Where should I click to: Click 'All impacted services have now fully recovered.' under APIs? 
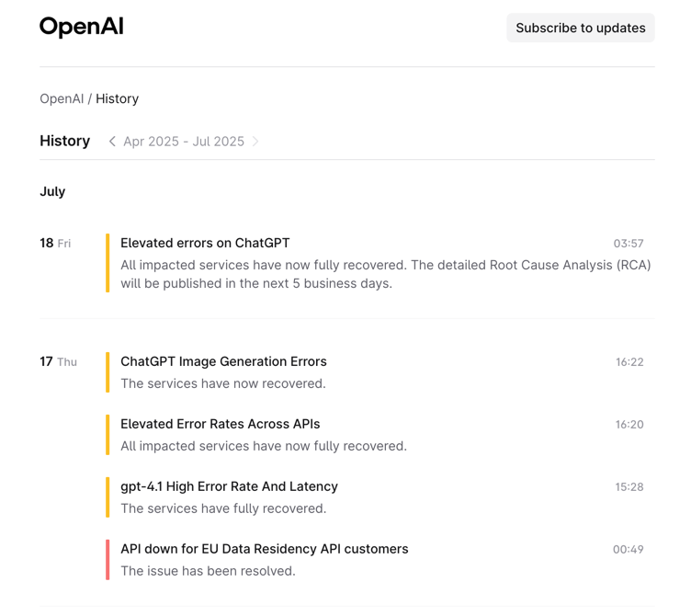[x=264, y=446]
